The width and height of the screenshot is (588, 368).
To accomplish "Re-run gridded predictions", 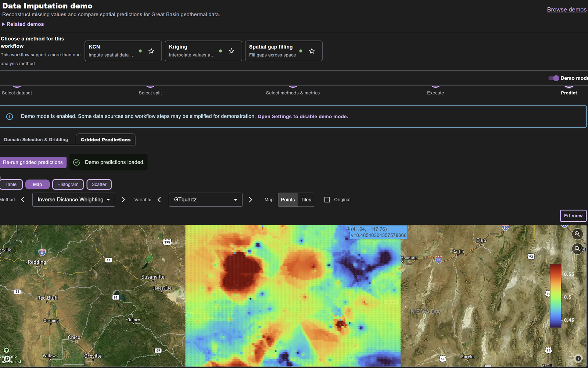I will pos(33,162).
